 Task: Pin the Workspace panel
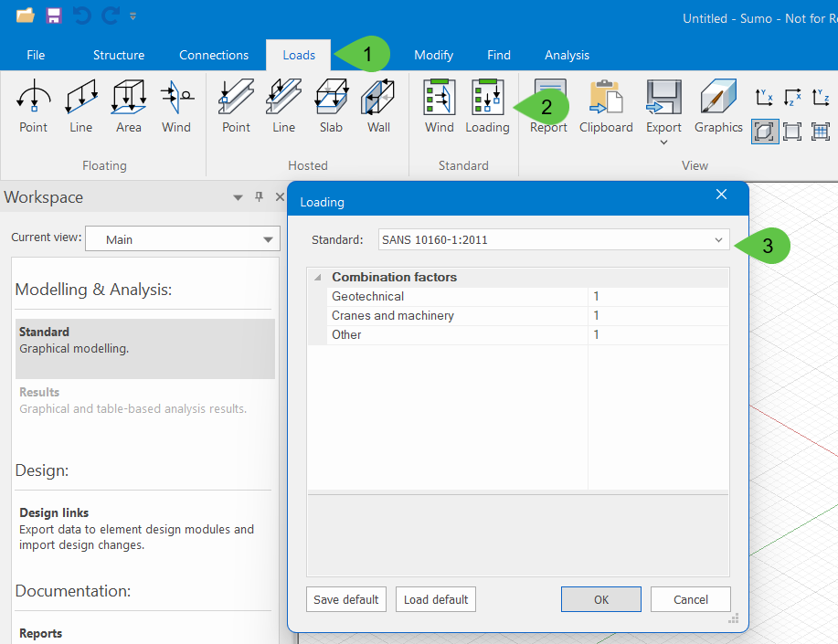click(x=260, y=196)
